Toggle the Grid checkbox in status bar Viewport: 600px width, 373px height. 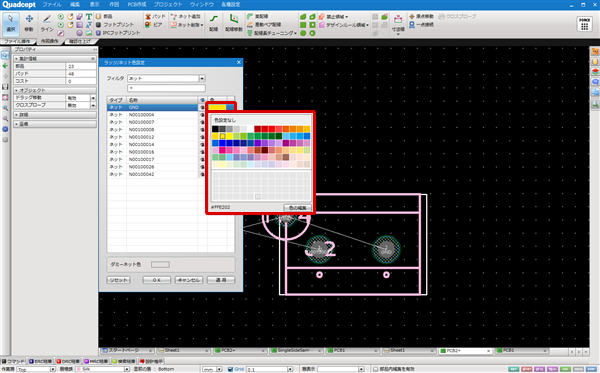[x=230, y=369]
